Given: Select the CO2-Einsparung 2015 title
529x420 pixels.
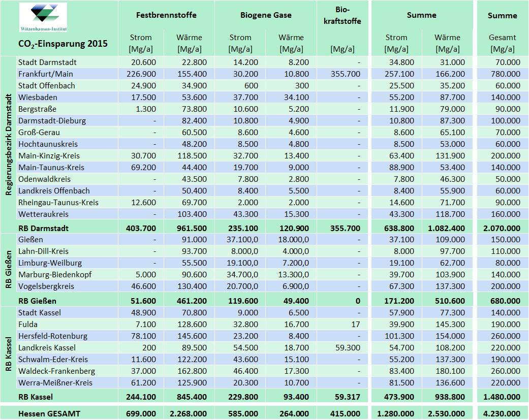Looking at the screenshot, I should (63, 44).
